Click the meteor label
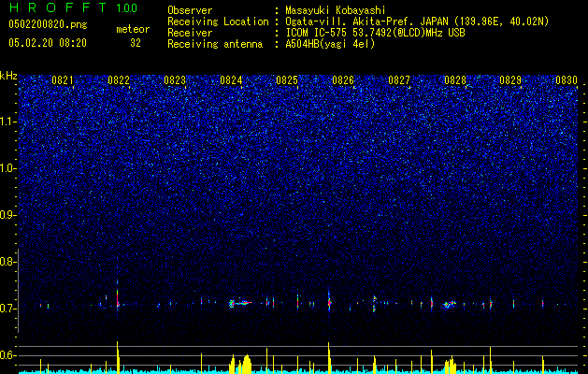Screen dimensions: 588x374 point(133,29)
